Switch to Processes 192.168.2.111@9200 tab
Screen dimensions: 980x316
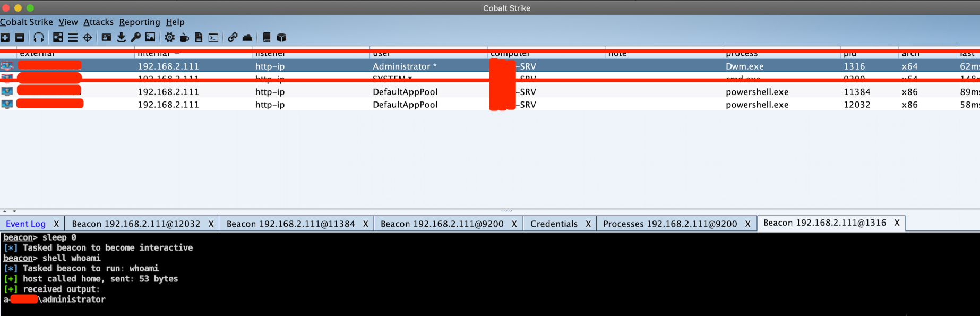pos(670,224)
